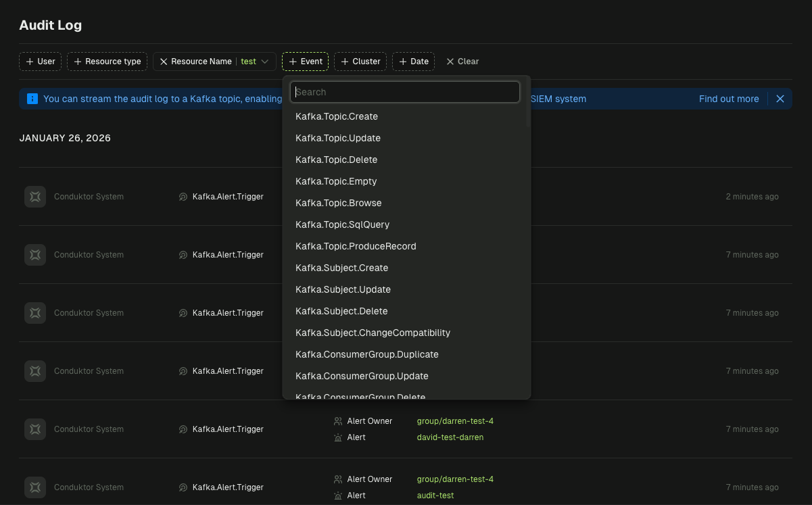Open the Resource type filter
The image size is (812, 505).
pos(107,62)
